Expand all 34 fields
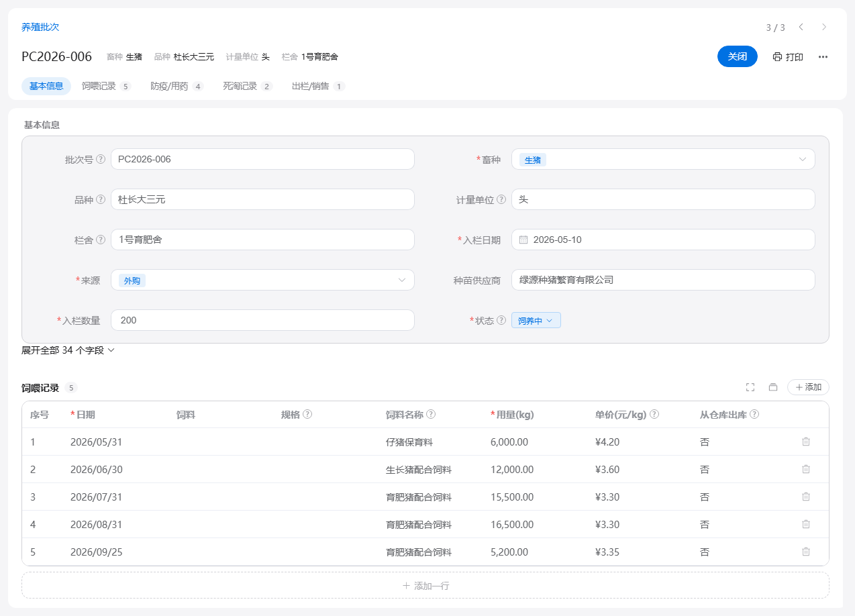 pos(68,350)
